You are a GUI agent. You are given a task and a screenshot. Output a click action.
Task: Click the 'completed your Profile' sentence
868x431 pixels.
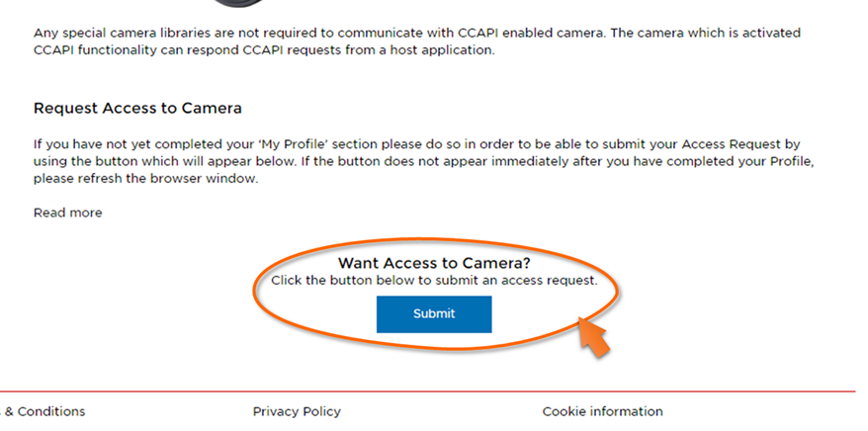[752, 161]
